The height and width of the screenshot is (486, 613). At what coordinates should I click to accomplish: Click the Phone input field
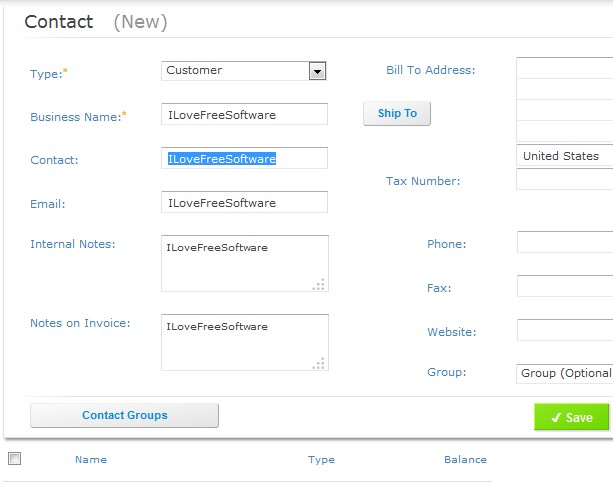click(565, 242)
